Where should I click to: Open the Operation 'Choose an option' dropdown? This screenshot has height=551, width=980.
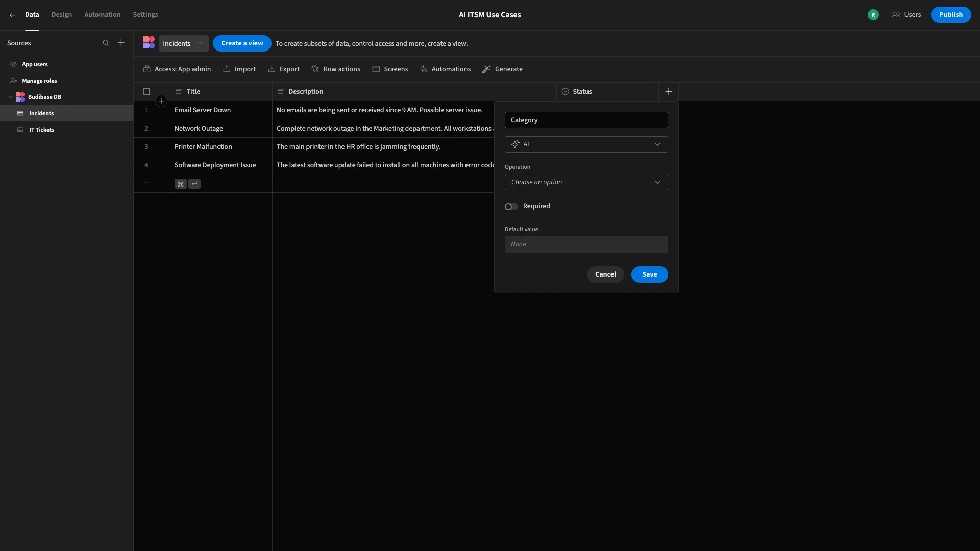coord(586,182)
